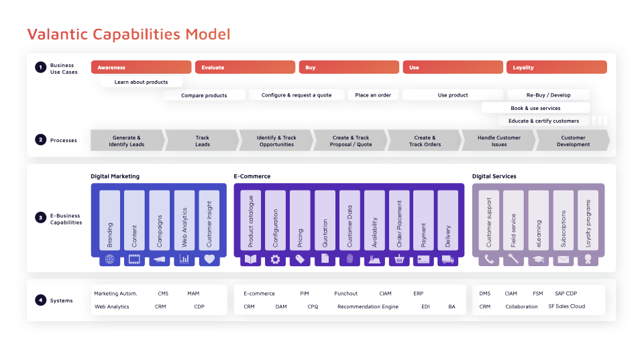The image size is (644, 362).
Task: Click the phone icon under Customer support
Action: [489, 259]
